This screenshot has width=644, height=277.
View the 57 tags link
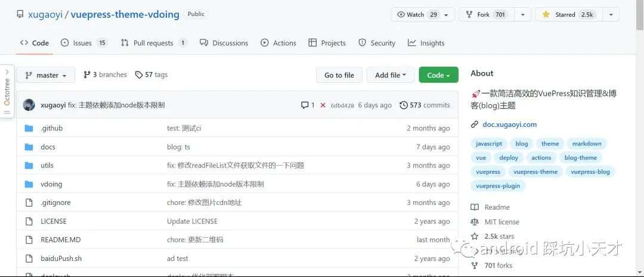click(151, 74)
